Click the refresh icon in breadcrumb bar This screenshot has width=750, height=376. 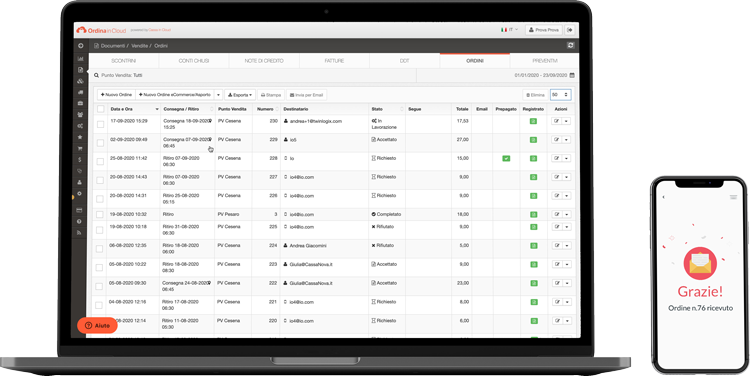click(x=570, y=45)
